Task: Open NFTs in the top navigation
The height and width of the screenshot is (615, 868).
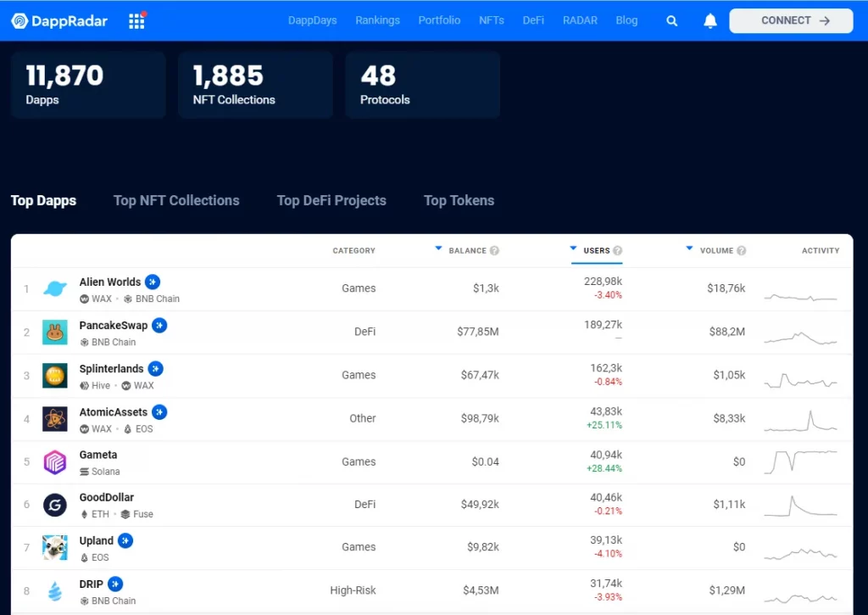Action: (x=492, y=20)
